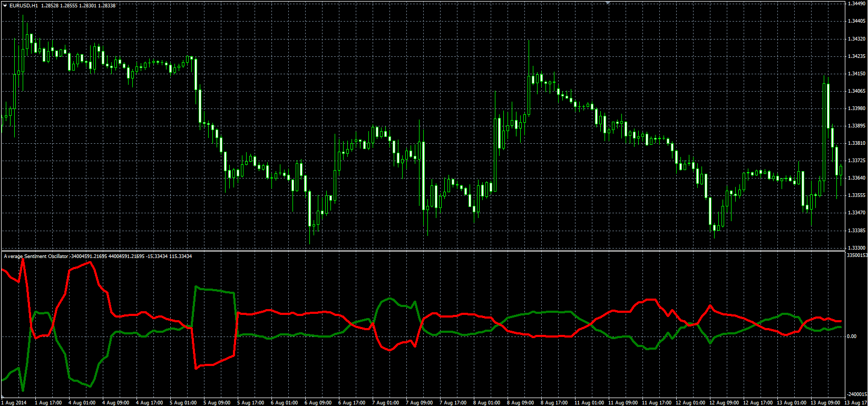The width and height of the screenshot is (868, 406).
Task: Click the 13 Aug 01:00 time label
Action: pyautogui.click(x=792, y=403)
